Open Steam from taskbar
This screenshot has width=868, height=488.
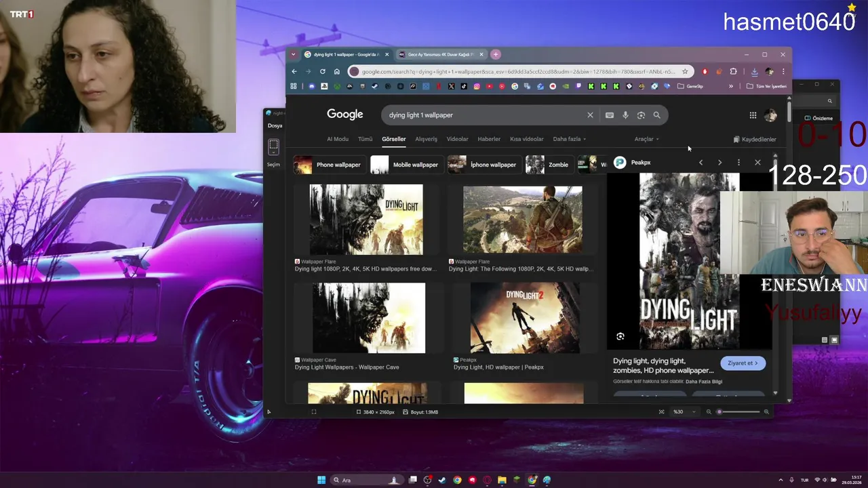click(443, 480)
